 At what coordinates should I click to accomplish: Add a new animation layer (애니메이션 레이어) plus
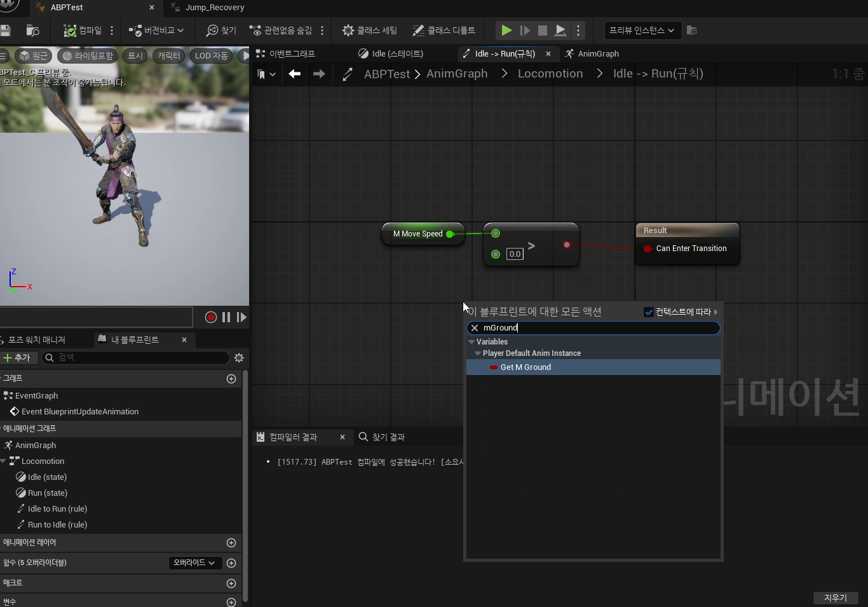(x=231, y=543)
